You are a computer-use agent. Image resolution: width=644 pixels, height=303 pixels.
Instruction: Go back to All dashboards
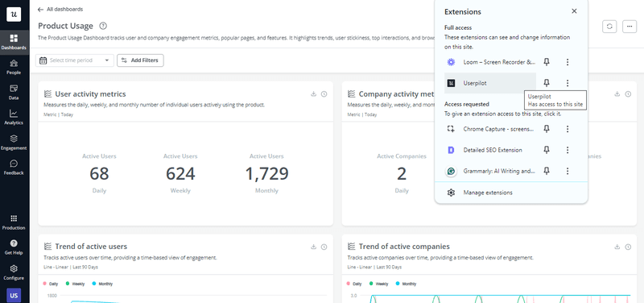[x=60, y=9]
